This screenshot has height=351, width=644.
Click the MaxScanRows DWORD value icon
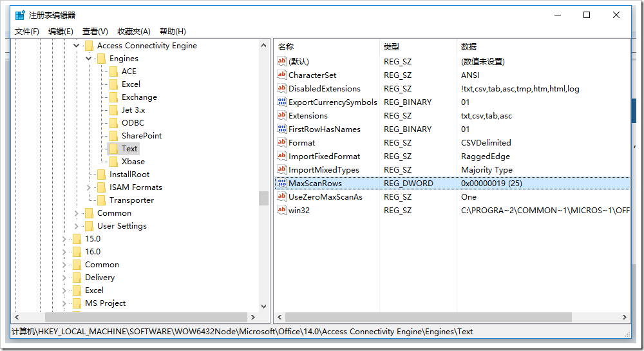(x=282, y=183)
